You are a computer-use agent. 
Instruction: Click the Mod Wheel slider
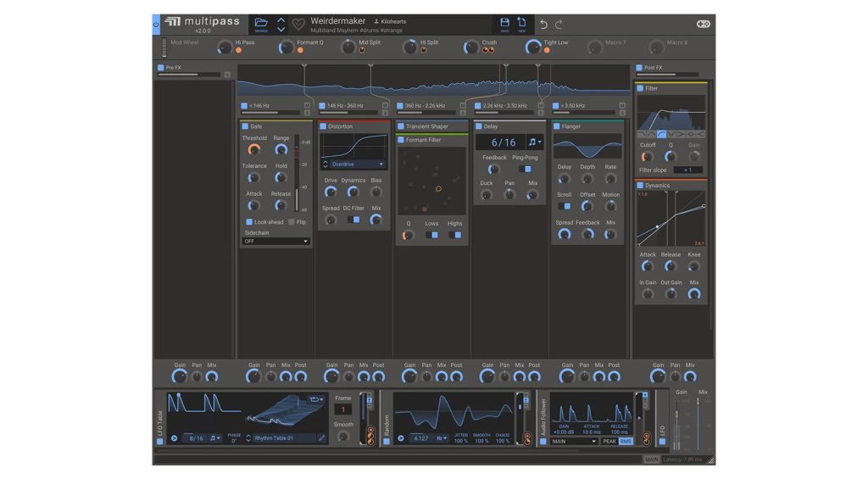[164, 47]
